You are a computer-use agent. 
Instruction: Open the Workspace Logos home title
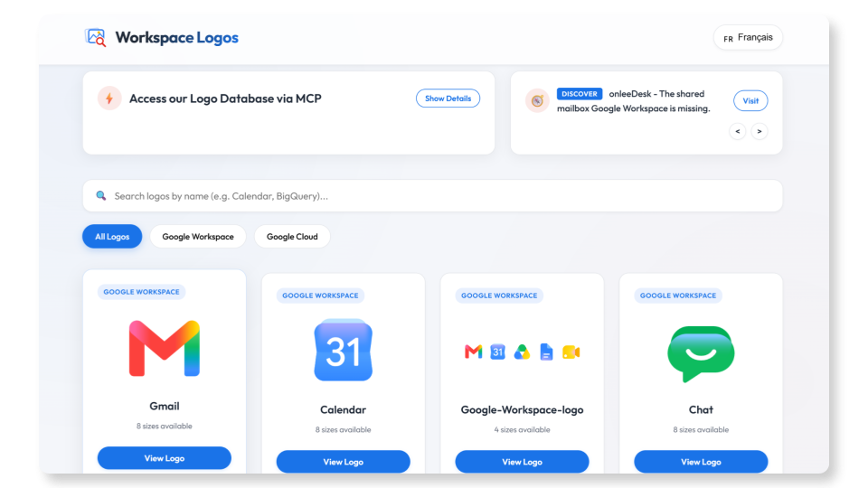(x=176, y=37)
